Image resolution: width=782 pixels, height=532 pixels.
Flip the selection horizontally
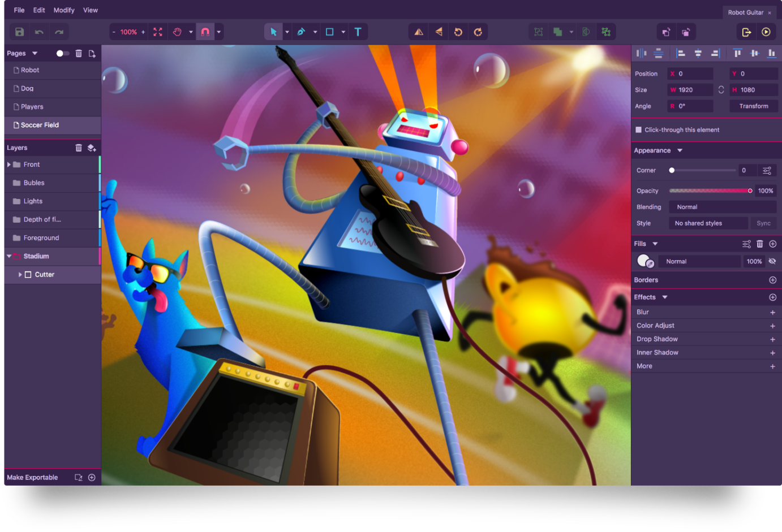[418, 32]
